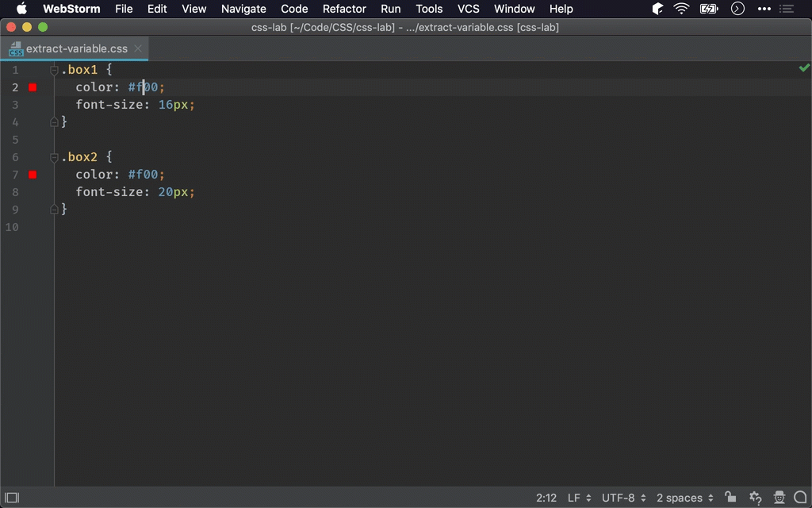The height and width of the screenshot is (508, 812).
Task: Open the inspection settings gear with question mark
Action: pos(755,498)
